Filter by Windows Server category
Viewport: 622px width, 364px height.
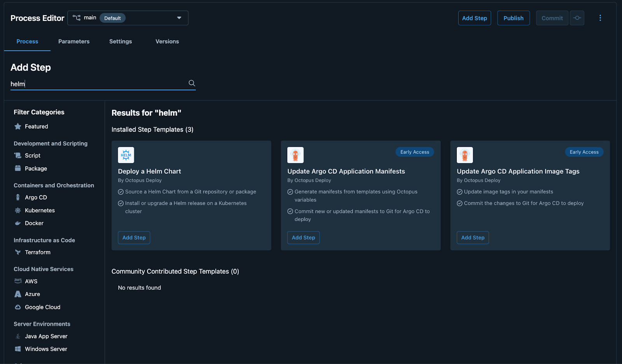46,349
